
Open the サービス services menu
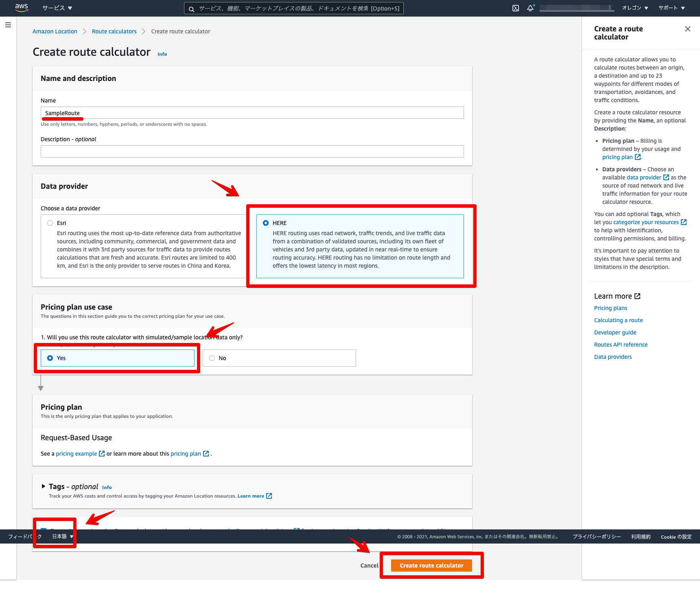tap(57, 8)
